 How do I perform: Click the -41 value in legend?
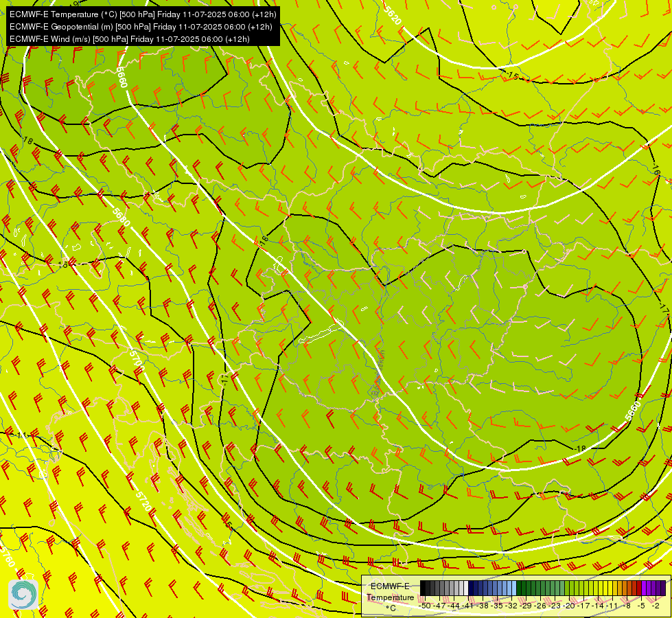pos(468,606)
